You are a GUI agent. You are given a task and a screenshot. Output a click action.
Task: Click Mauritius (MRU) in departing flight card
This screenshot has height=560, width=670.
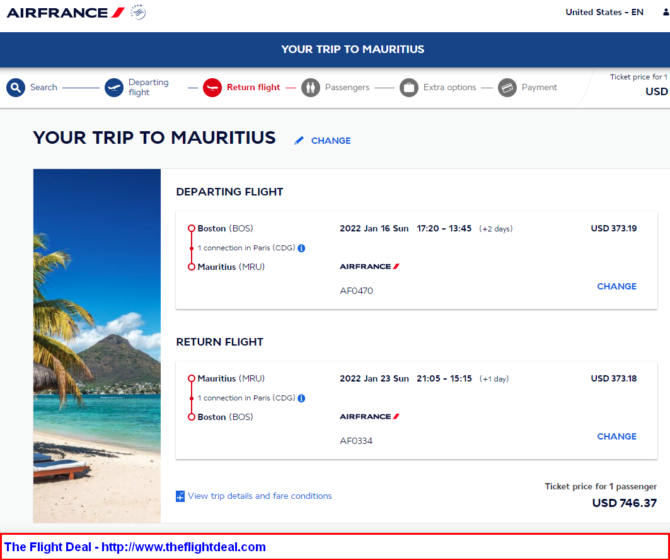tap(231, 267)
